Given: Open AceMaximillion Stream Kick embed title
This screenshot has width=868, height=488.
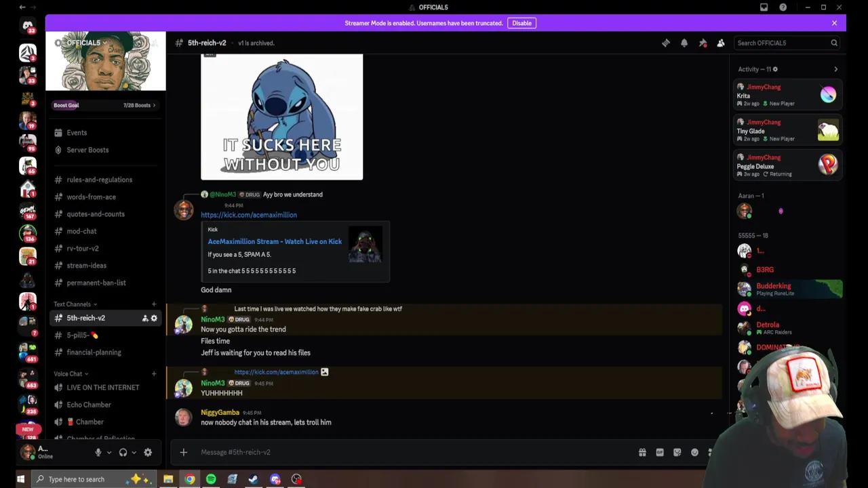Looking at the screenshot, I should pyautogui.click(x=275, y=241).
